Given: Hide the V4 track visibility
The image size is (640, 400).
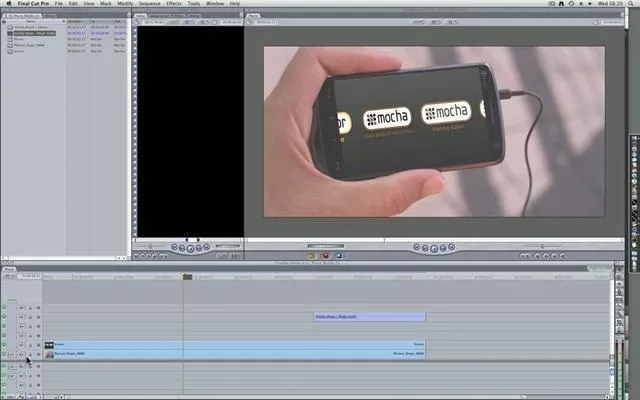Looking at the screenshot, I should coord(4,327).
